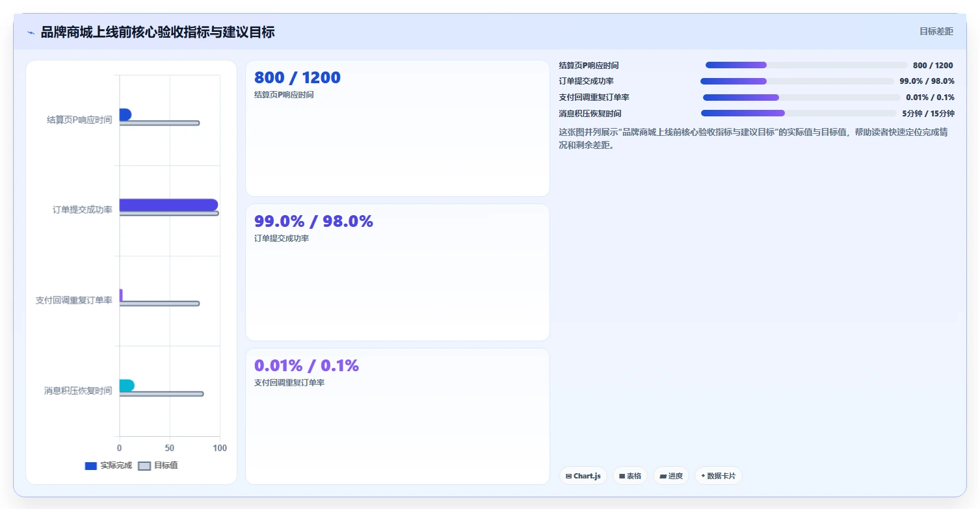Click the 目标差距 label in the header
This screenshot has height=509, width=980.
pos(936,31)
